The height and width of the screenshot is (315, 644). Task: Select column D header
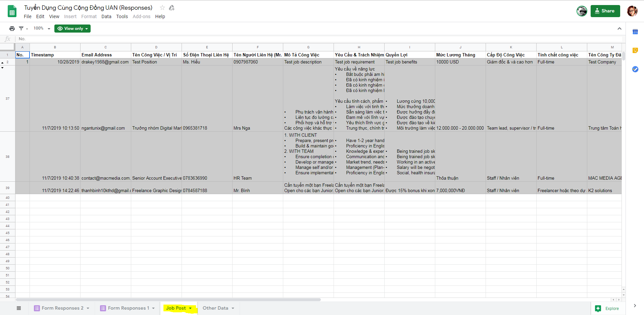coord(156,47)
